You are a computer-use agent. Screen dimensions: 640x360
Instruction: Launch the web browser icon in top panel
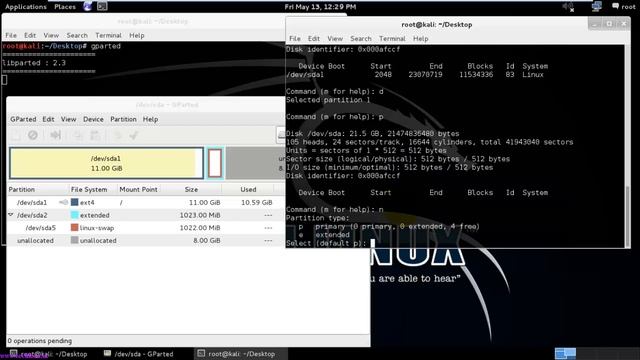87,6
